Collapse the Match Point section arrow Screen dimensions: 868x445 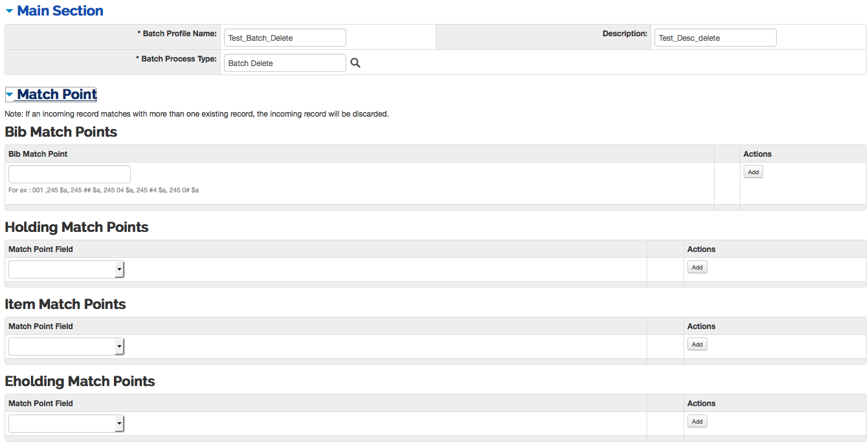pyautogui.click(x=9, y=95)
